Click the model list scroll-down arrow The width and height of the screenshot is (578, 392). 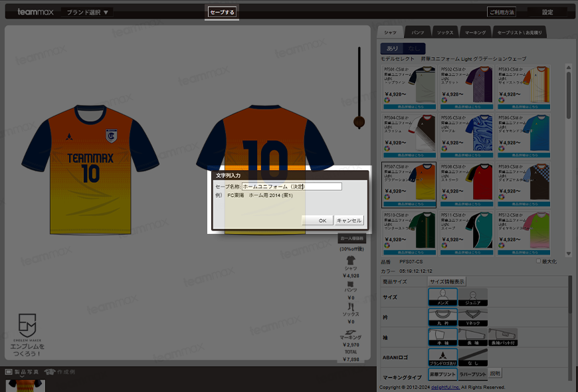click(569, 253)
